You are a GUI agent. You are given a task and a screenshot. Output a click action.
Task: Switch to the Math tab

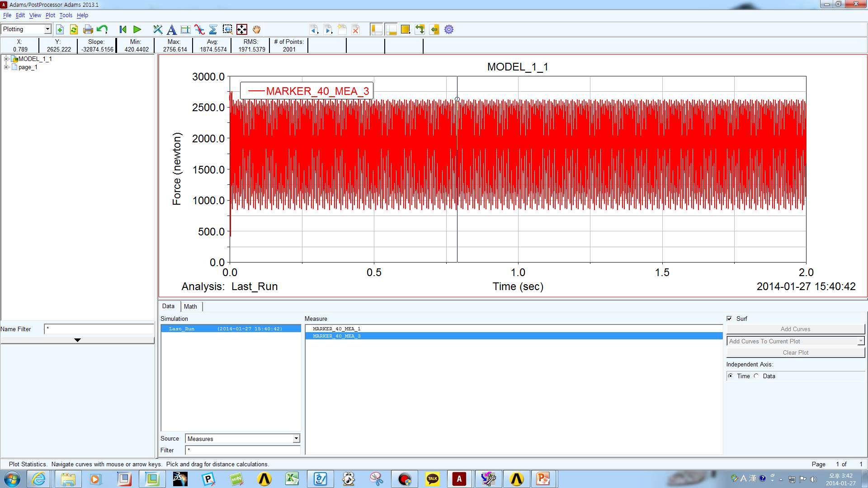point(190,306)
